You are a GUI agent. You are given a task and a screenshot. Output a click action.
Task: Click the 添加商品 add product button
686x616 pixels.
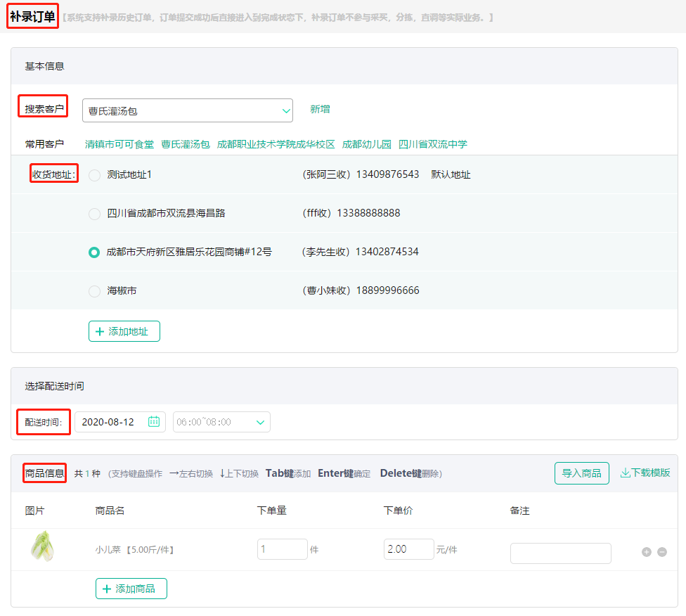131,589
